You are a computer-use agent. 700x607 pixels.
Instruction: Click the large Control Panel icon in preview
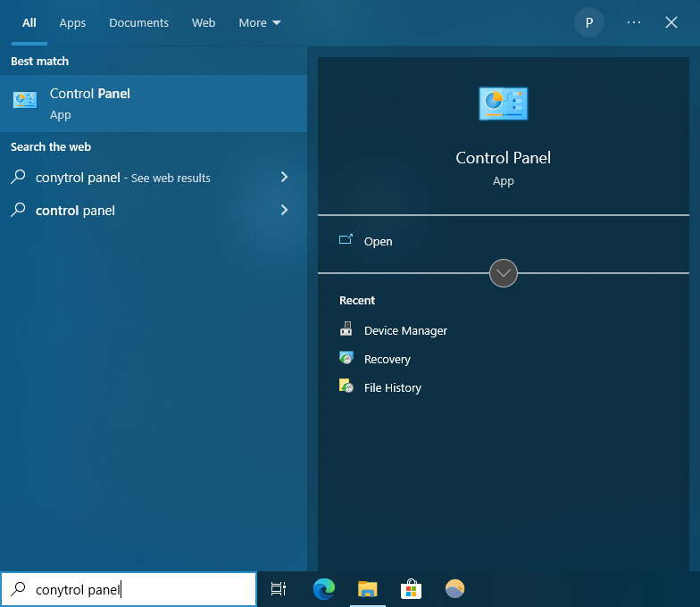point(503,104)
